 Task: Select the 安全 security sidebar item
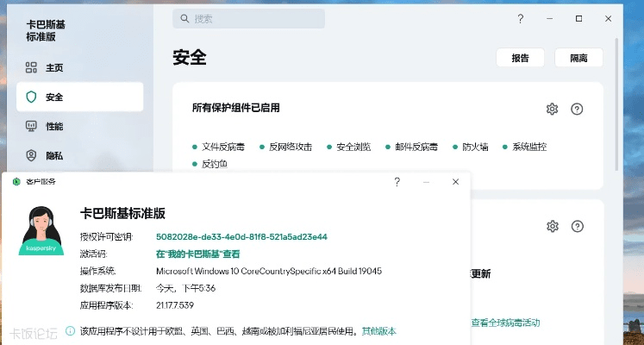coord(80,97)
